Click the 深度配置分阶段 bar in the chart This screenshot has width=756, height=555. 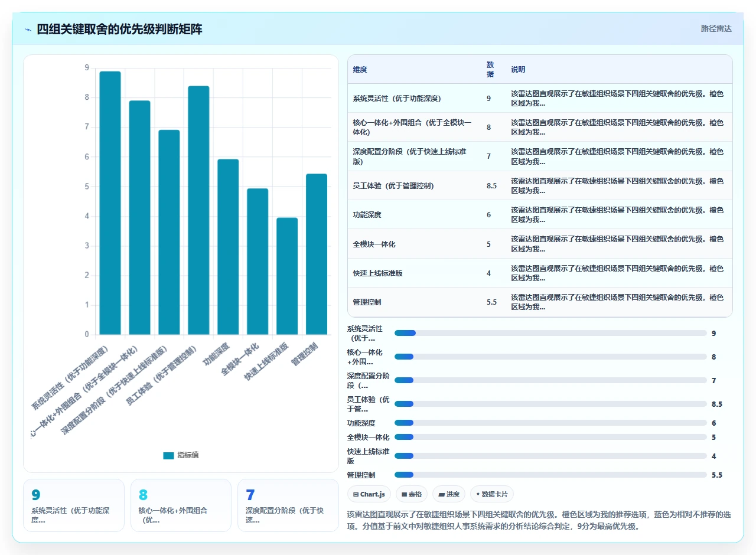click(x=169, y=233)
